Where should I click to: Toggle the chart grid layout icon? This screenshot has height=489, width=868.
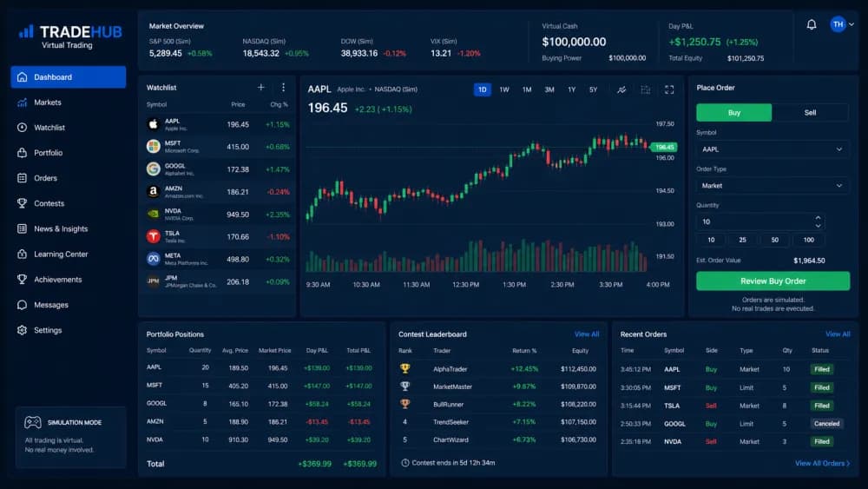[x=645, y=89]
